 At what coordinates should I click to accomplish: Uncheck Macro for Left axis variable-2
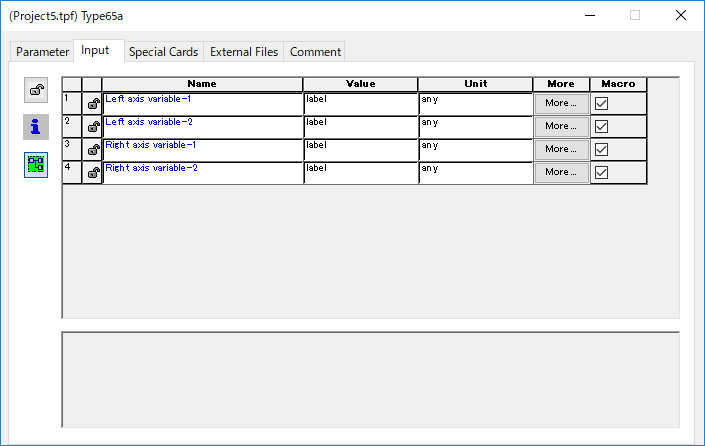click(x=602, y=126)
